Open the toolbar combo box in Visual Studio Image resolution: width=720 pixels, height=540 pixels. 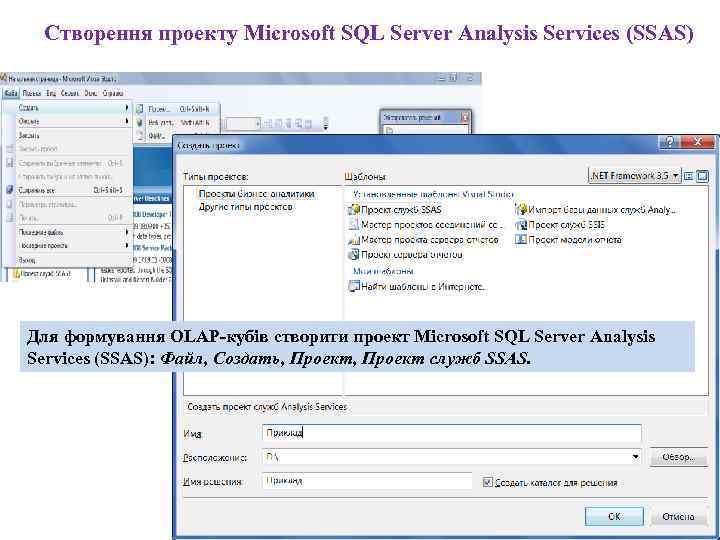tap(243, 124)
